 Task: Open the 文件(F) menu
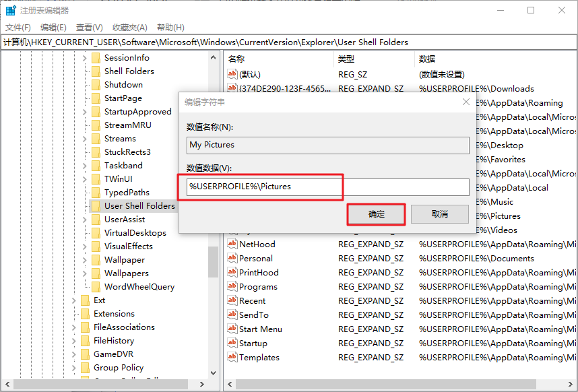click(x=18, y=28)
